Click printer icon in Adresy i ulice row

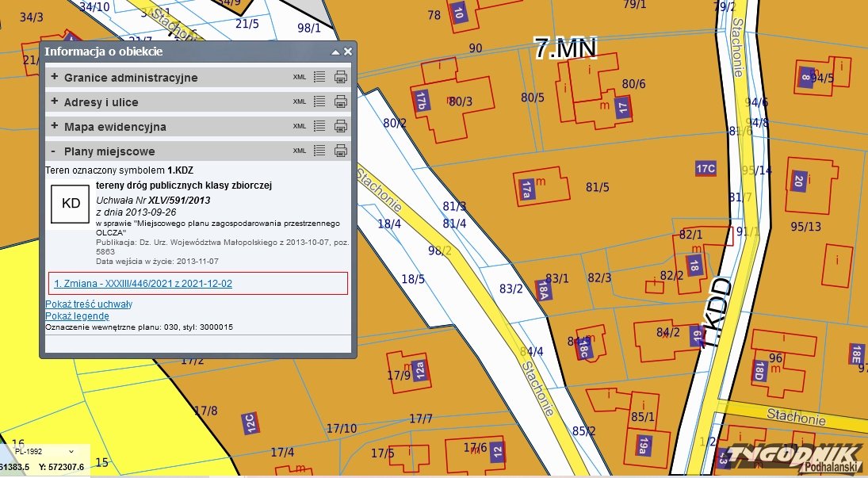341,102
